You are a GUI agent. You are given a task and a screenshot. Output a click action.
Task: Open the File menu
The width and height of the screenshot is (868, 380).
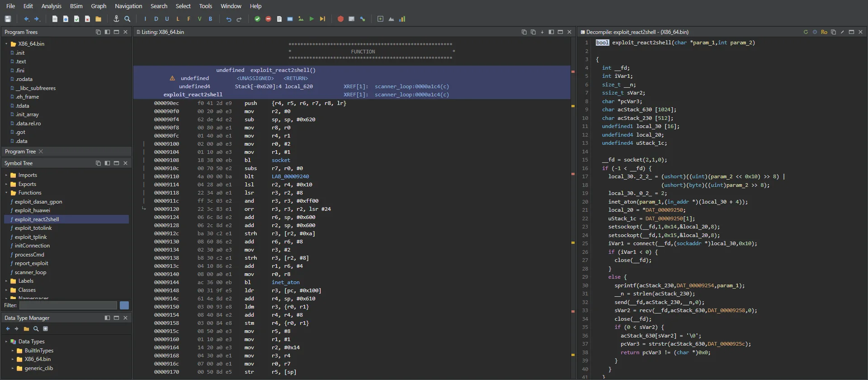pos(10,6)
